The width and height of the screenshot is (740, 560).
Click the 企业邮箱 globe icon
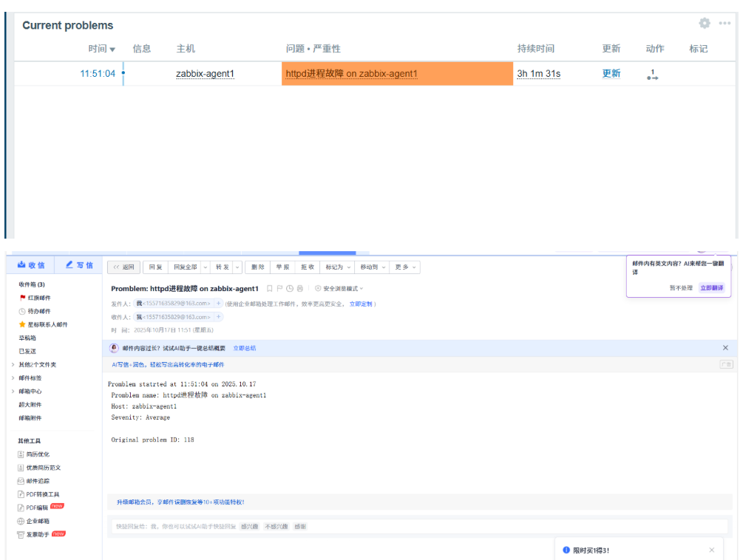tap(21, 522)
